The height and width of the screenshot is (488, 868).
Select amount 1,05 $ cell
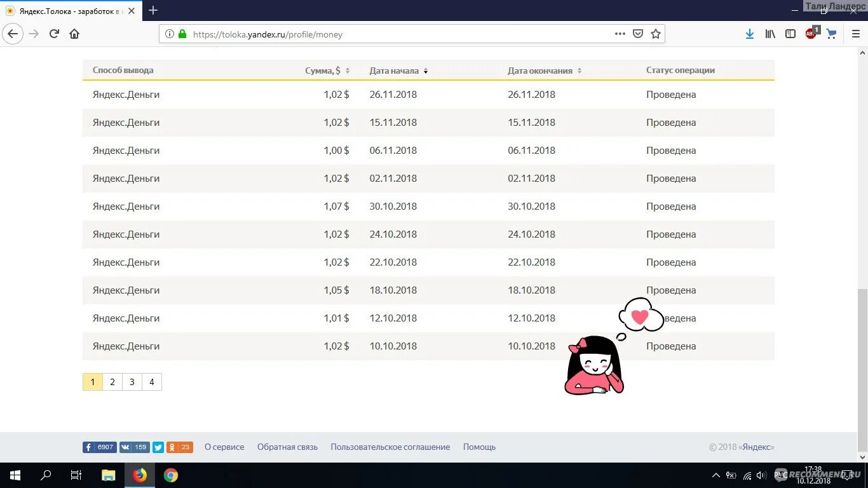[337, 290]
